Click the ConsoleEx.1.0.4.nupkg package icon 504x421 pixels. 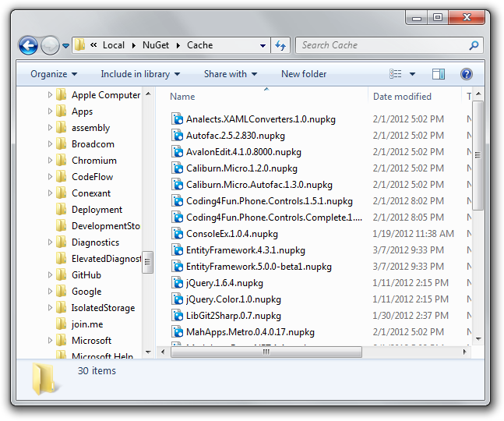point(177,234)
